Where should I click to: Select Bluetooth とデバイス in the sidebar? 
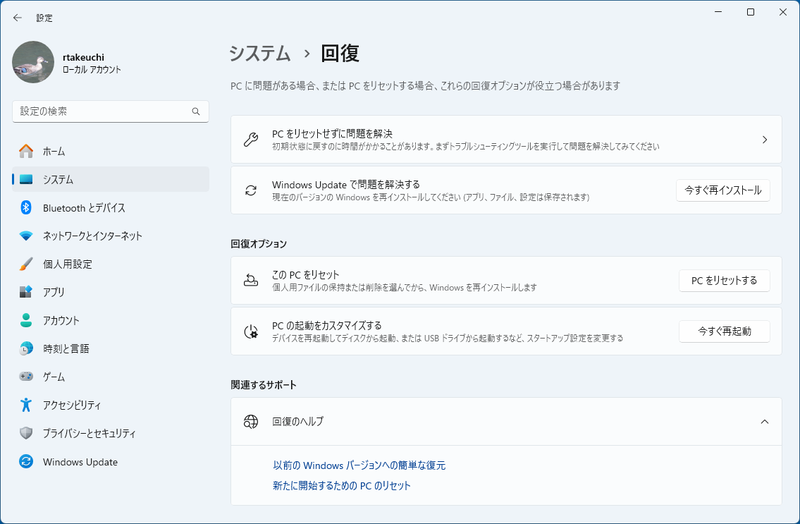111,208
